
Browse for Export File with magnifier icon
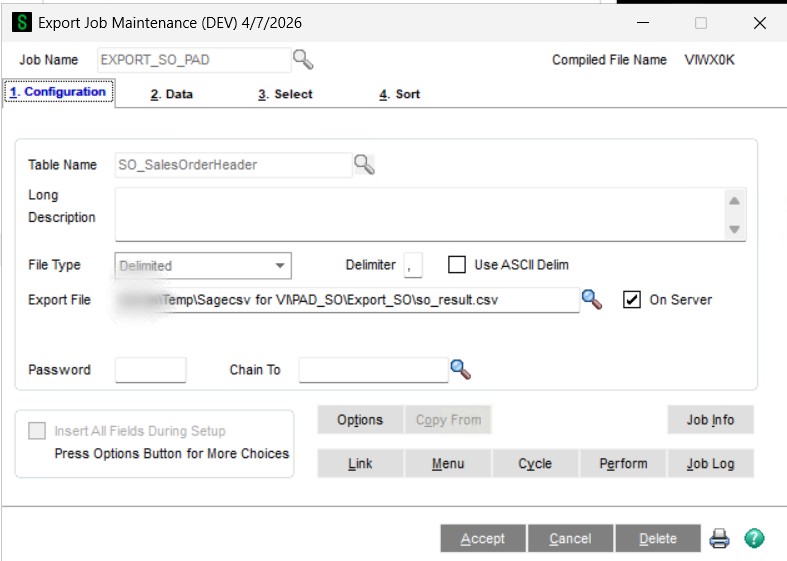[592, 300]
